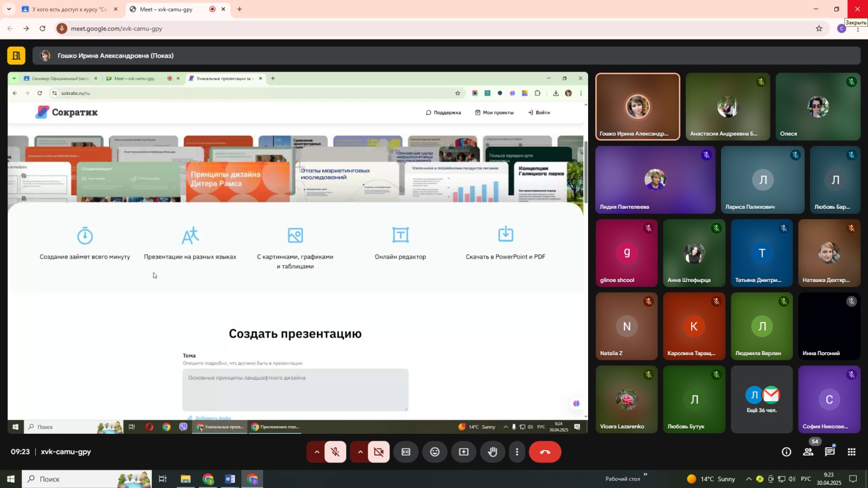Screen dimensions: 868x488
Task: Bookmark this page with the star icon
Action: coord(819,28)
